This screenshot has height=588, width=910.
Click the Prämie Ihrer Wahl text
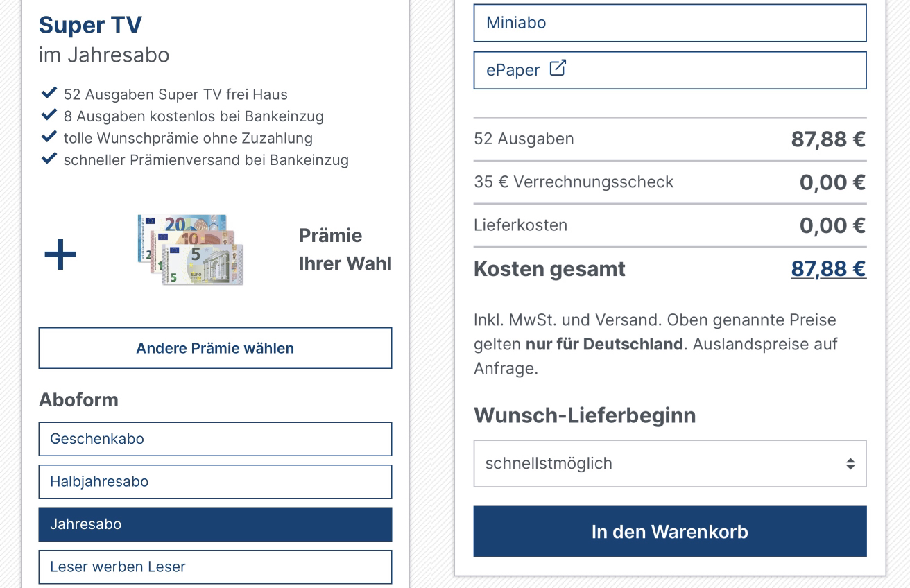pyautogui.click(x=345, y=250)
